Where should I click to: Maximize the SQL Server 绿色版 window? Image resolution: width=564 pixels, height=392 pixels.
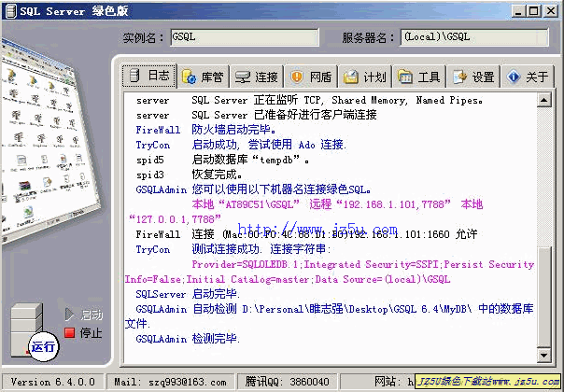(534, 11)
